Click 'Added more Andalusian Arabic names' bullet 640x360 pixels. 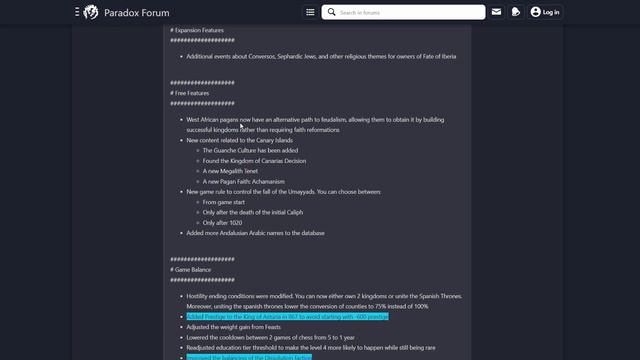tap(256, 233)
